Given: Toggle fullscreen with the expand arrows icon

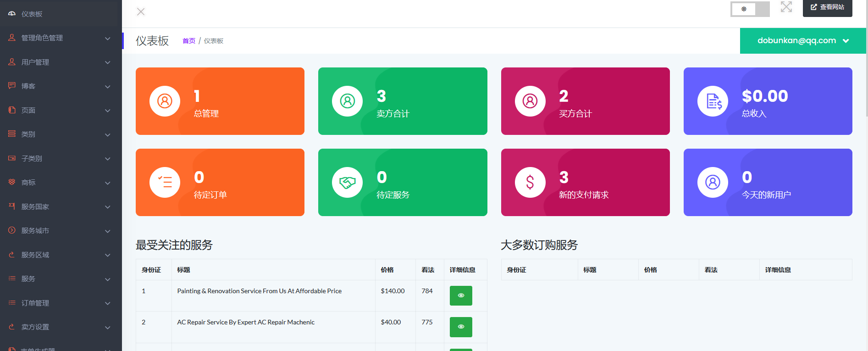Looking at the screenshot, I should [x=786, y=6].
